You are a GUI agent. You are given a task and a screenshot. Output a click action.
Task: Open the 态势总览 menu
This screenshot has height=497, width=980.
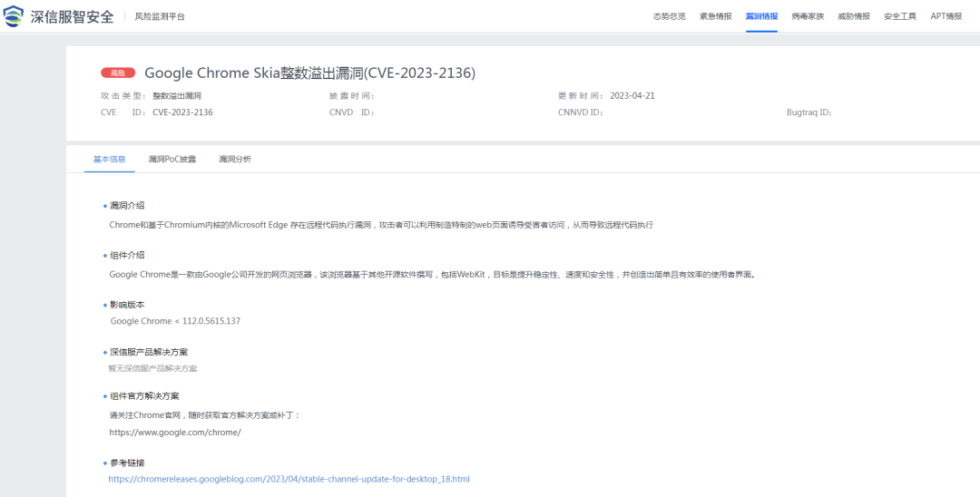click(670, 16)
